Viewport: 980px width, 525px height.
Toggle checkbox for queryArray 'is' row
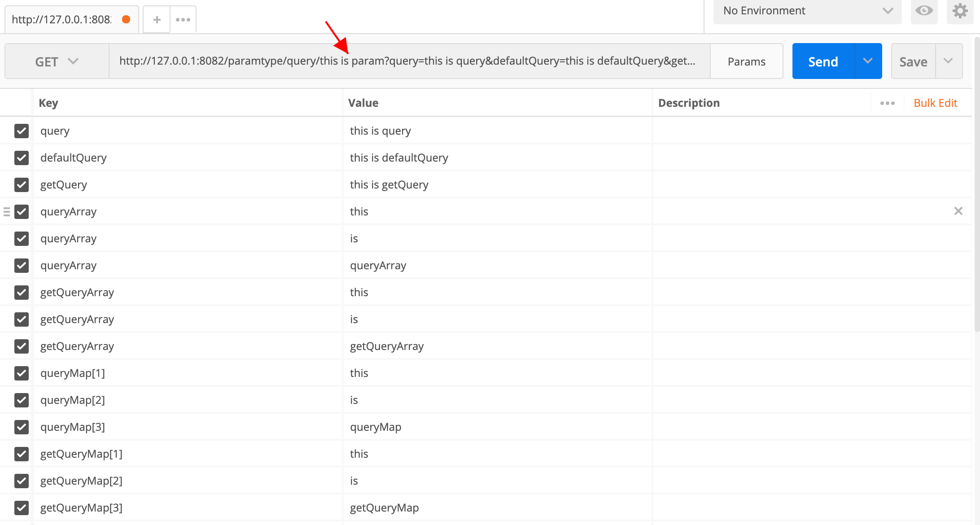tap(22, 238)
